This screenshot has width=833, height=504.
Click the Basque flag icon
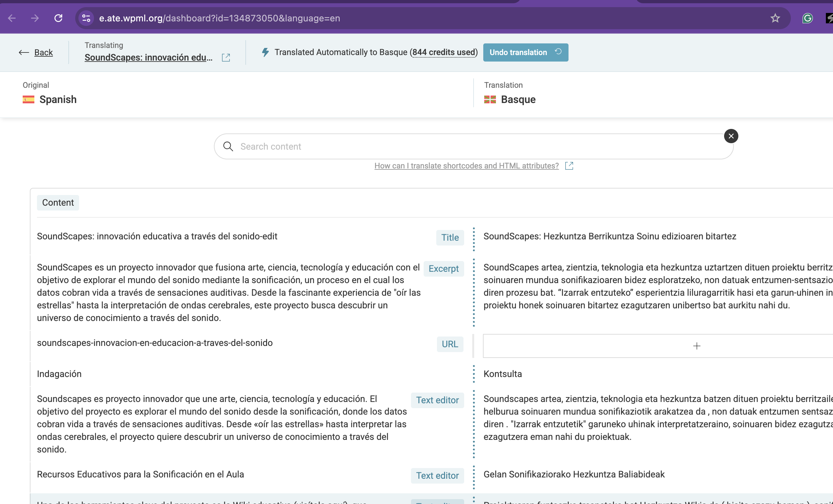[490, 99]
